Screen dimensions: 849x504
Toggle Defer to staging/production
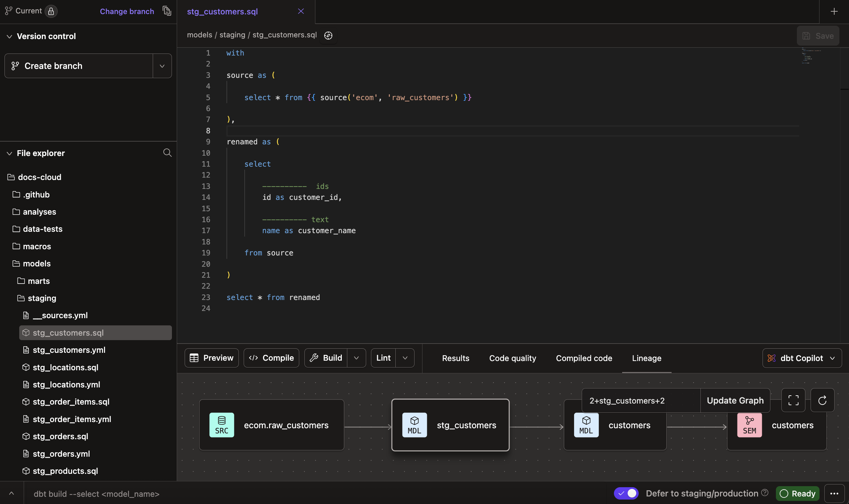[x=625, y=493]
